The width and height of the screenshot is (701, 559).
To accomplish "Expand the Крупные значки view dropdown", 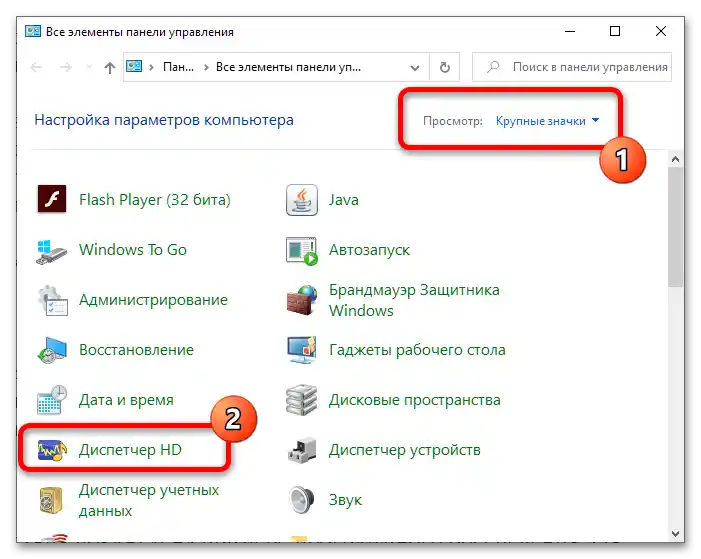I will pyautogui.click(x=547, y=121).
